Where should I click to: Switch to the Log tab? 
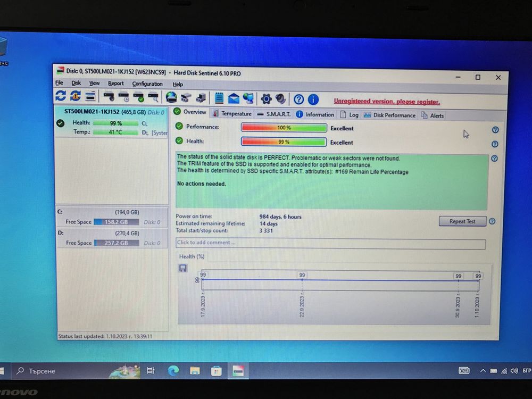pos(350,115)
